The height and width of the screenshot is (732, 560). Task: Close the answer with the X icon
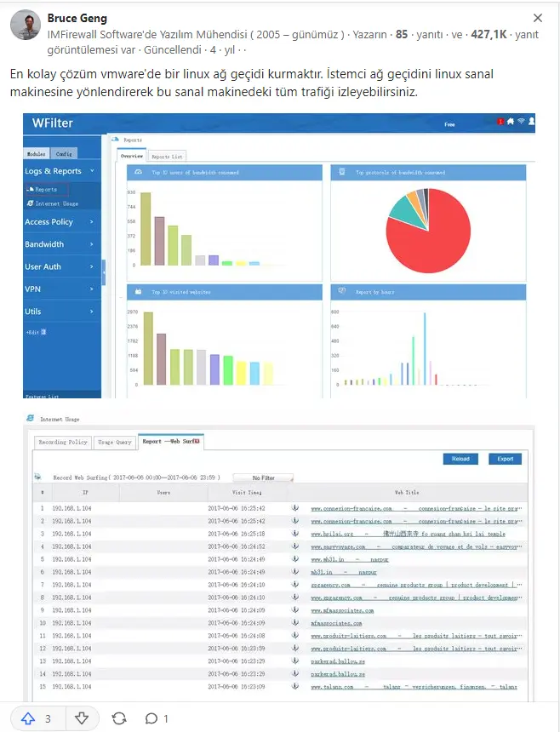pos(538,18)
